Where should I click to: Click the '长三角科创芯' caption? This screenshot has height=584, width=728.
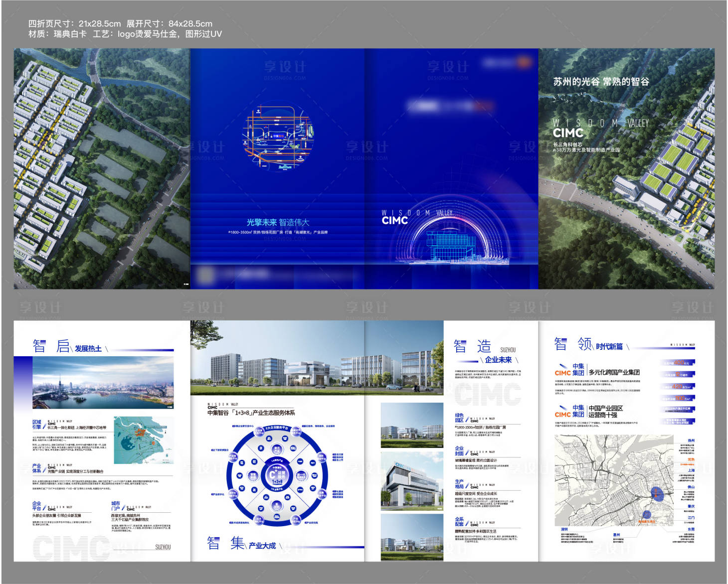click(x=567, y=145)
